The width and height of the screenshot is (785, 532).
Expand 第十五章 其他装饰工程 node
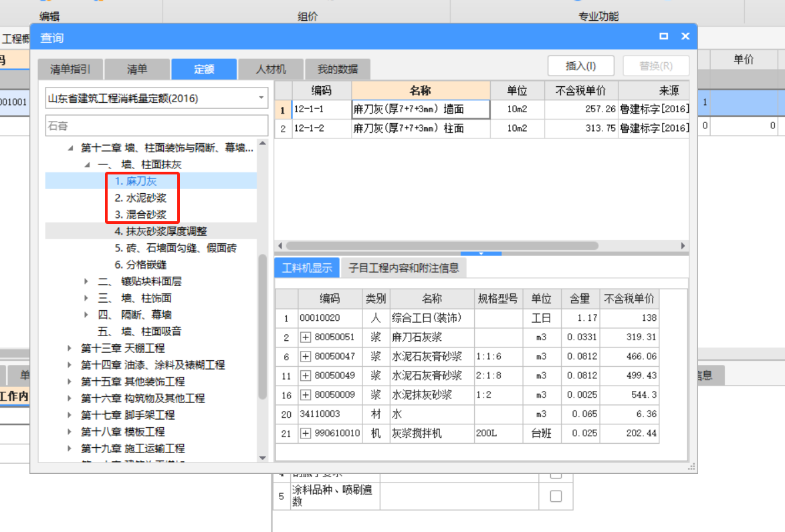pos(70,382)
